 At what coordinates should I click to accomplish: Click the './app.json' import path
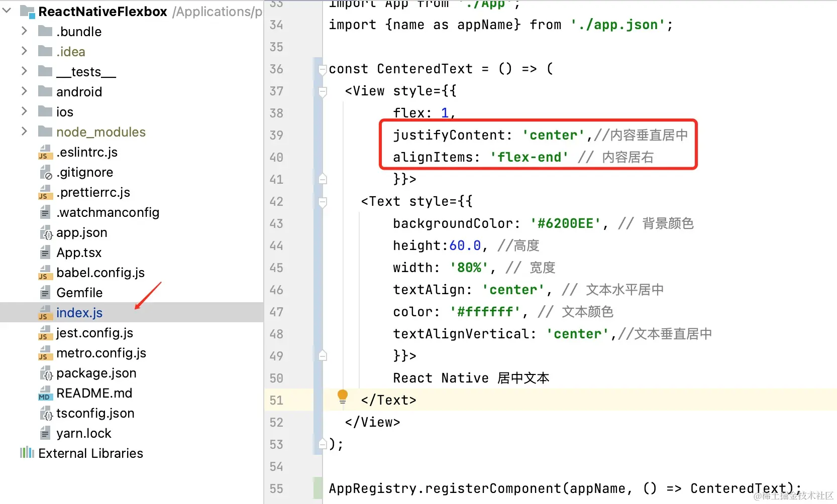[618, 25]
